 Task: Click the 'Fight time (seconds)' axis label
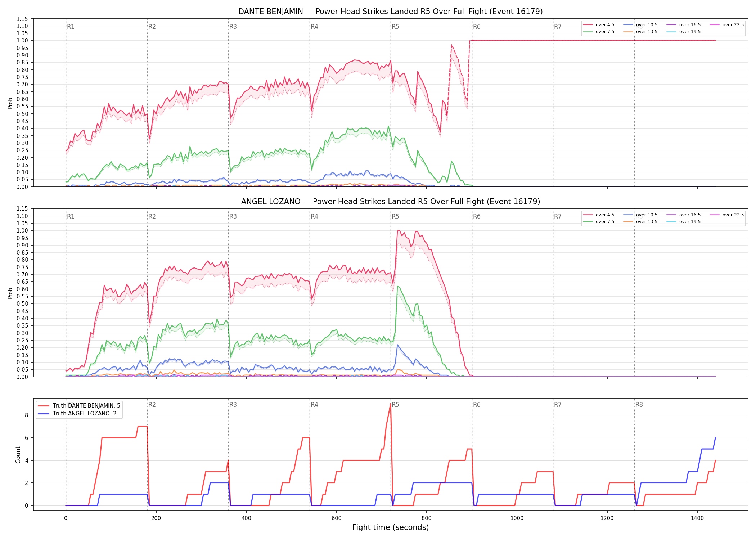coord(391,527)
